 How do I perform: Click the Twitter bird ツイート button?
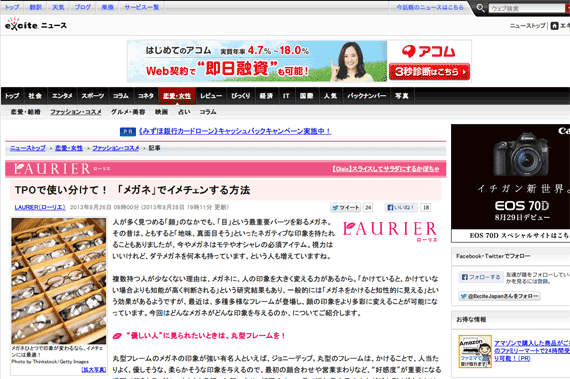[345, 207]
